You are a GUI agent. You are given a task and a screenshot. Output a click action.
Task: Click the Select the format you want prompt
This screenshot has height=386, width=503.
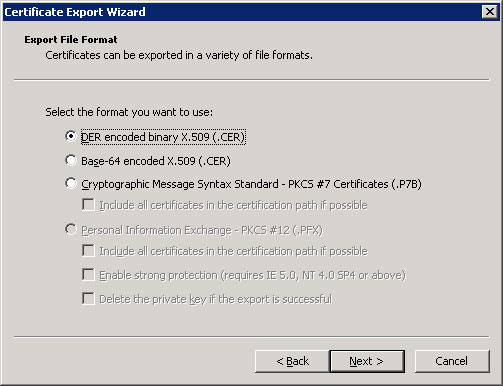pyautogui.click(x=129, y=112)
